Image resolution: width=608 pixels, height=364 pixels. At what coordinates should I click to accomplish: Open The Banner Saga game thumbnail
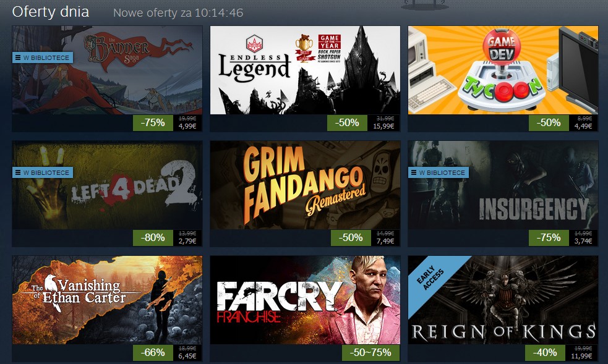point(107,70)
